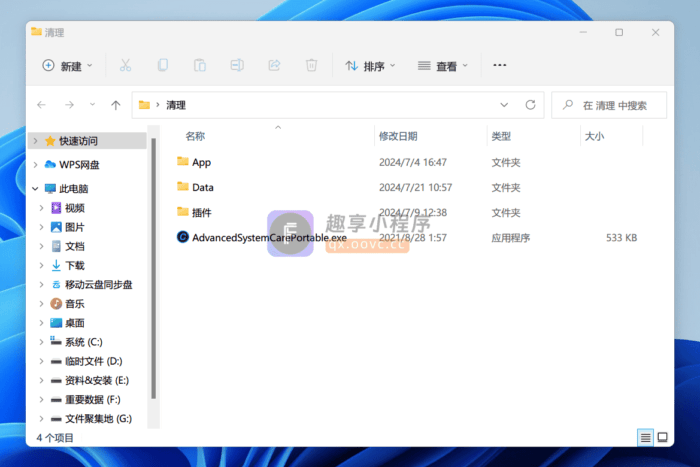
Task: Click the Delete trash can icon
Action: [311, 66]
